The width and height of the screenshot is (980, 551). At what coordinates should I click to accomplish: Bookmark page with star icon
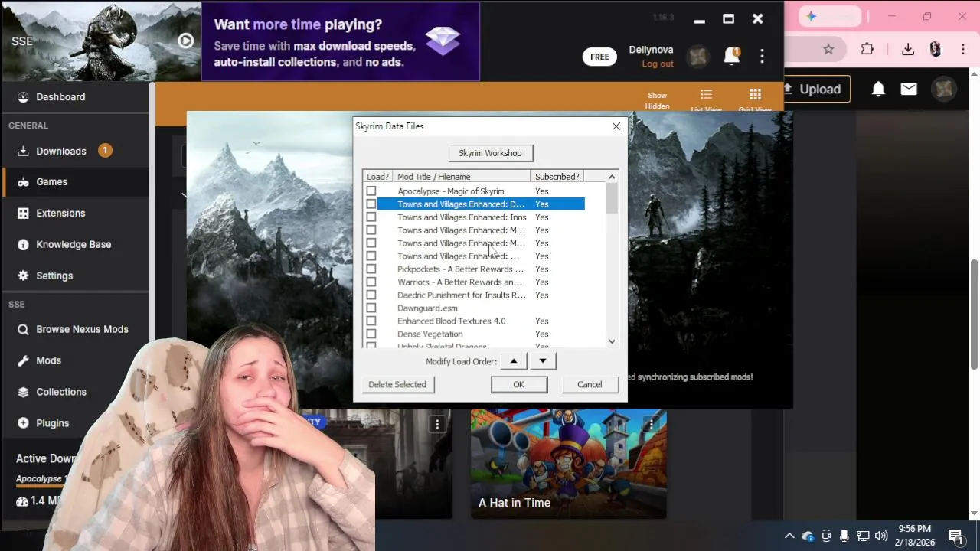(828, 49)
